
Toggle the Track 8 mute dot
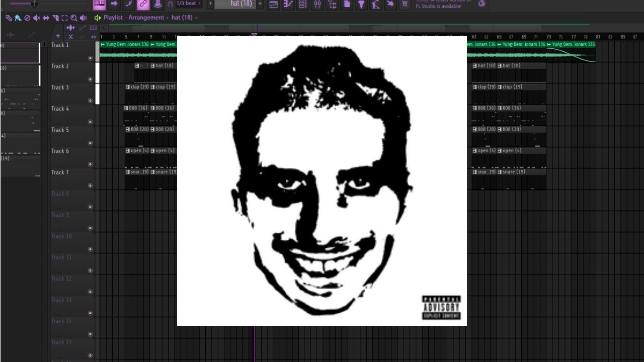pyautogui.click(x=91, y=207)
